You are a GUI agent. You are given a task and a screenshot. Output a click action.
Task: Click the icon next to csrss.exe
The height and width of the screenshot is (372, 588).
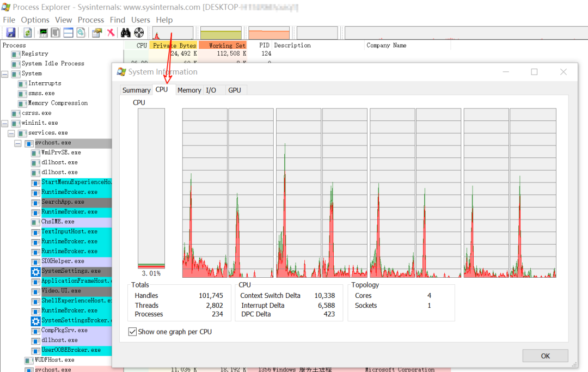click(x=16, y=114)
